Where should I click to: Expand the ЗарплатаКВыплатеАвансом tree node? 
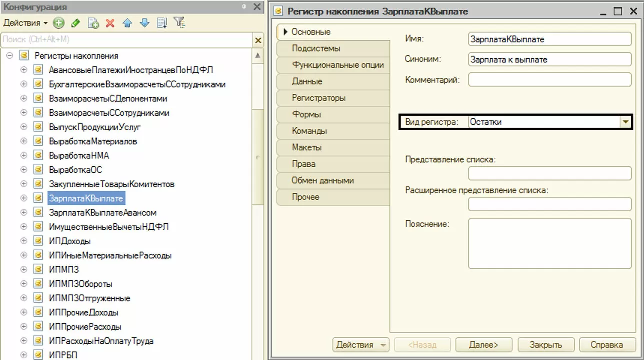pyautogui.click(x=24, y=213)
